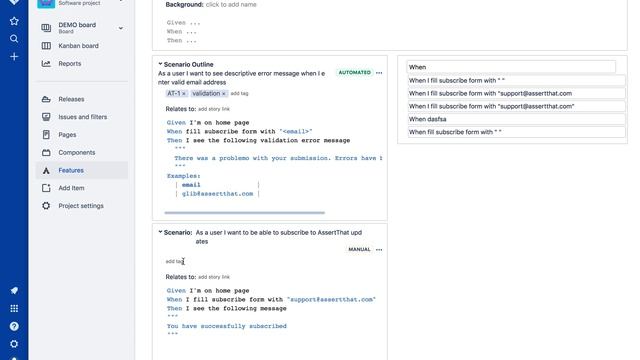
Task: Click the Pages document icon
Action: coord(46,135)
